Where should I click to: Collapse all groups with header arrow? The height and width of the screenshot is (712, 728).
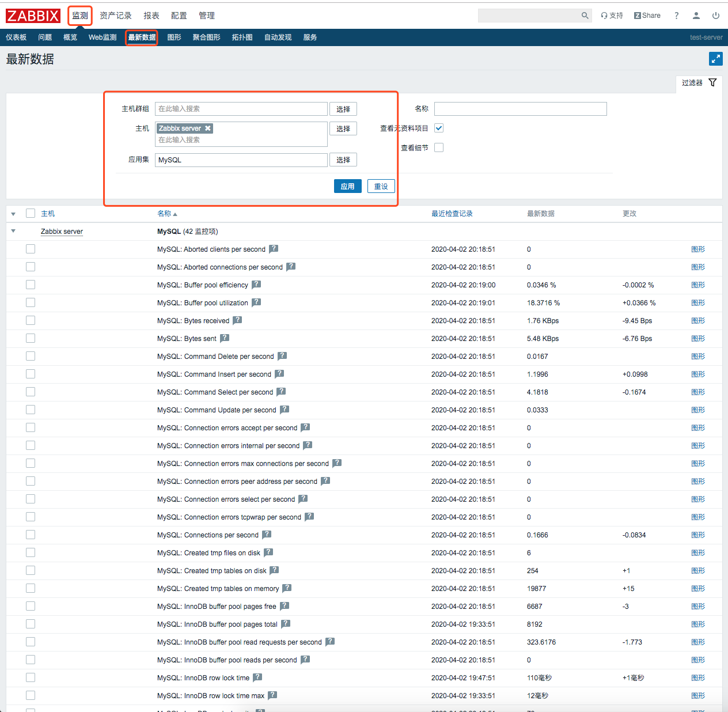13,214
